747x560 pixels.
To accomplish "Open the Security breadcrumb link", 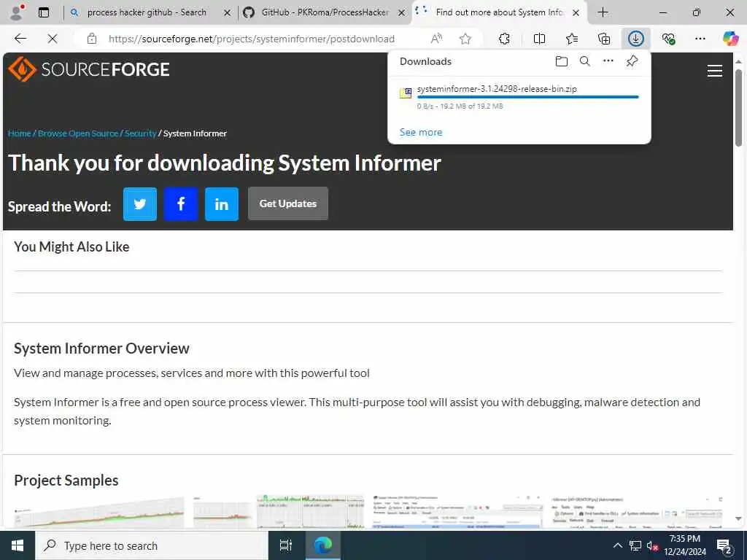I will (140, 133).
